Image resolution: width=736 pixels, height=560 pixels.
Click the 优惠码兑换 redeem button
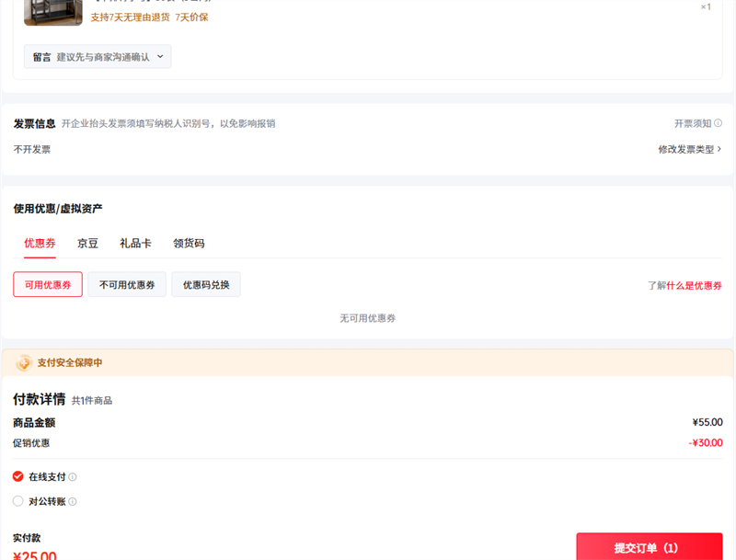click(206, 285)
